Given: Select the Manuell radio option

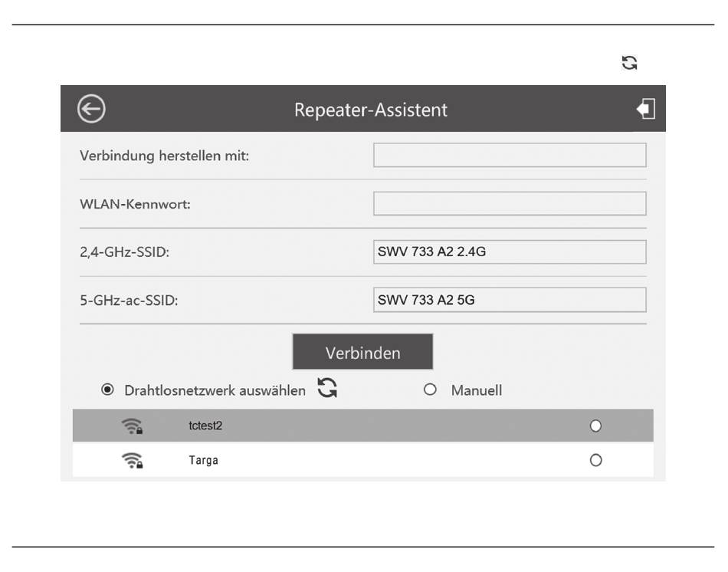Looking at the screenshot, I should pyautogui.click(x=430, y=390).
